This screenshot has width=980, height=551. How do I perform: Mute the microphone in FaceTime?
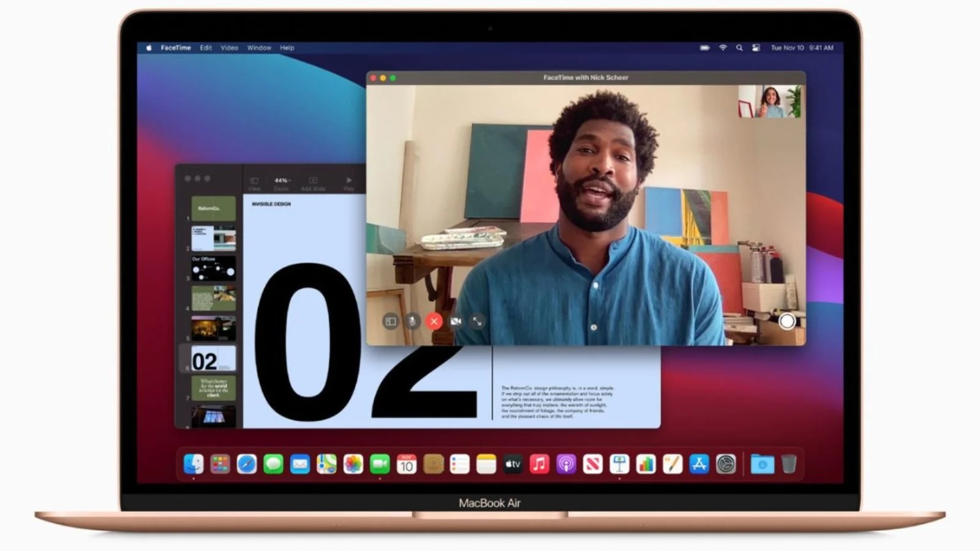(412, 321)
